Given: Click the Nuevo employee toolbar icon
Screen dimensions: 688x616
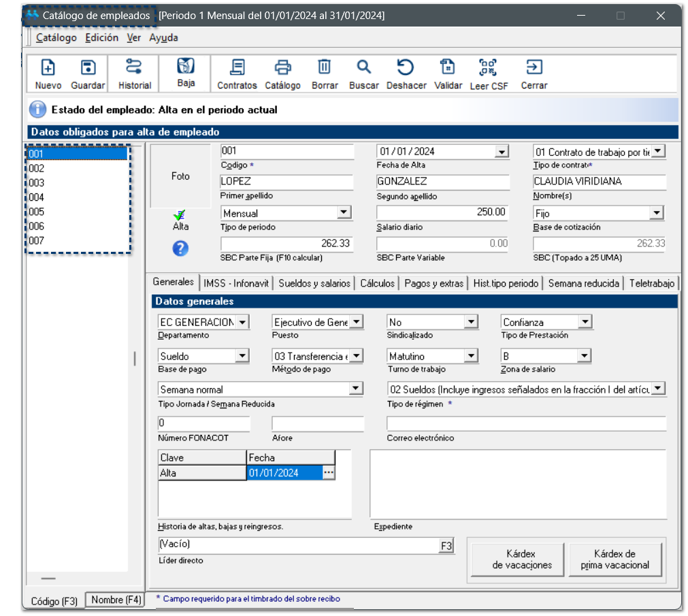Looking at the screenshot, I should 48,67.
